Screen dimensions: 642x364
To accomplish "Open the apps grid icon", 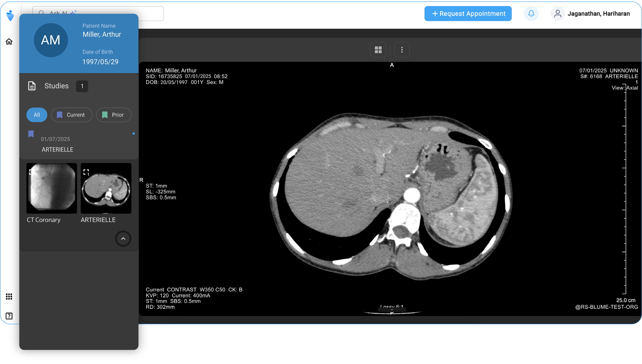I will 9,297.
